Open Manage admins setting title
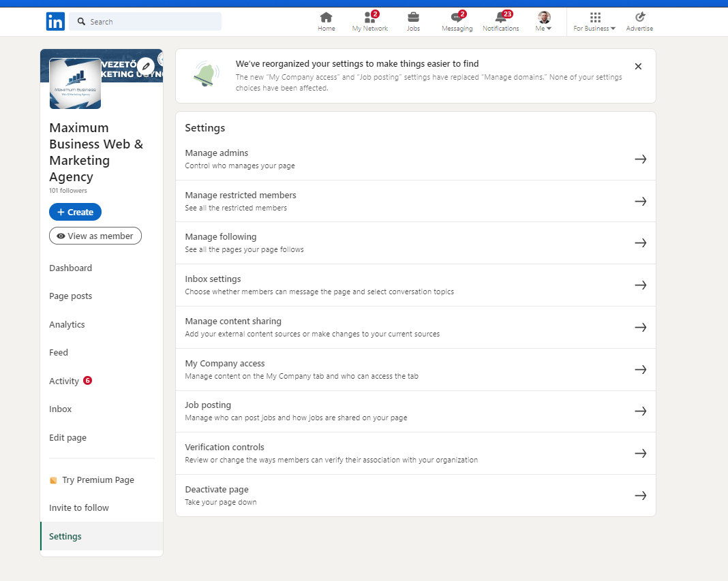The height and width of the screenshot is (581, 728). click(216, 153)
